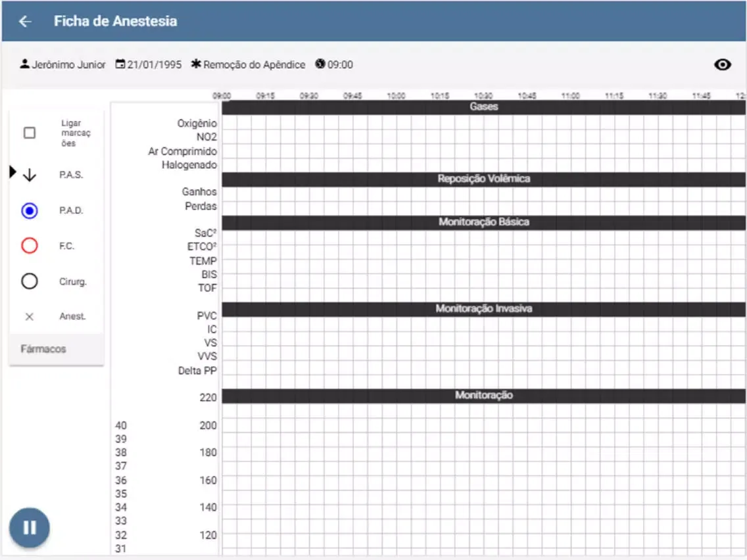Select the P.A.S. down-arrow marker icon
The image size is (747, 560).
tap(30, 175)
